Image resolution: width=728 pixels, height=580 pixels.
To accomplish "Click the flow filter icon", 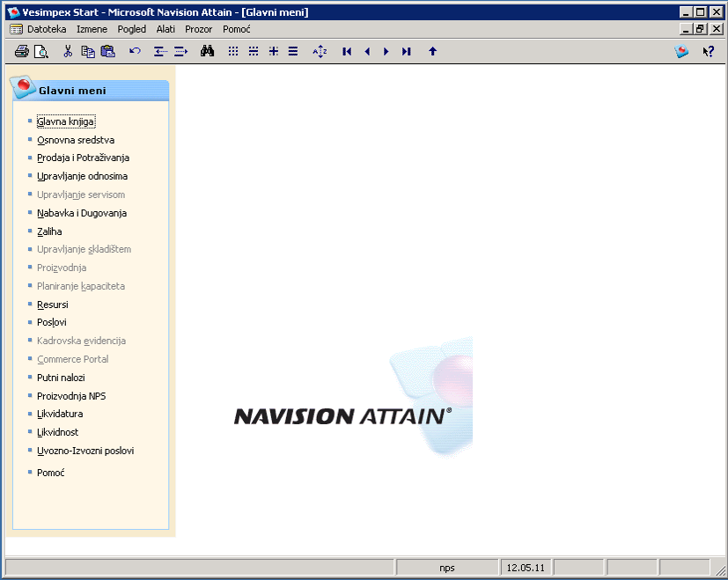I will click(x=274, y=51).
